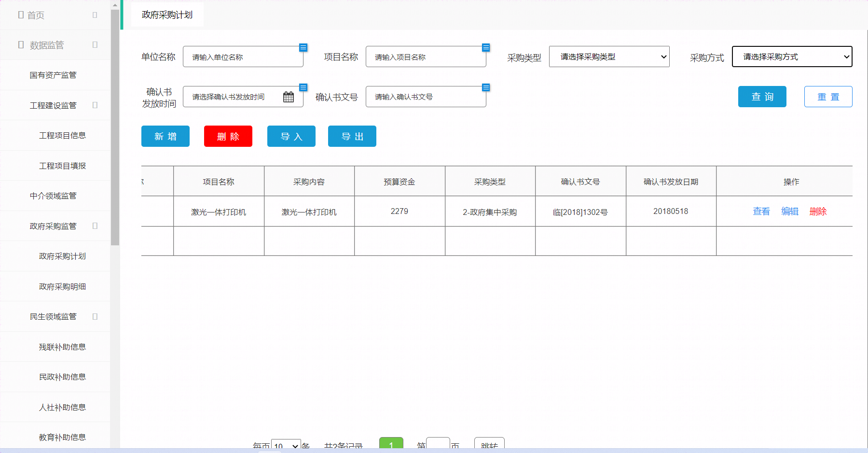The height and width of the screenshot is (453, 868).
Task: Click the sidebar vertical scrollbar thumb
Action: tap(115, 127)
